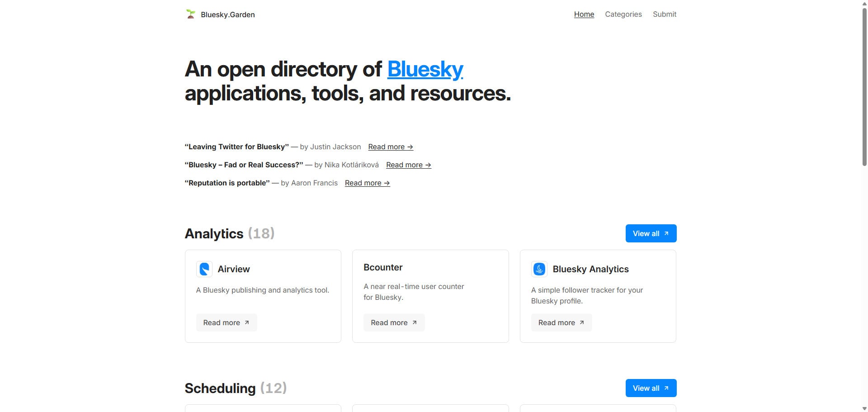Open Read more on the Airview card

226,322
